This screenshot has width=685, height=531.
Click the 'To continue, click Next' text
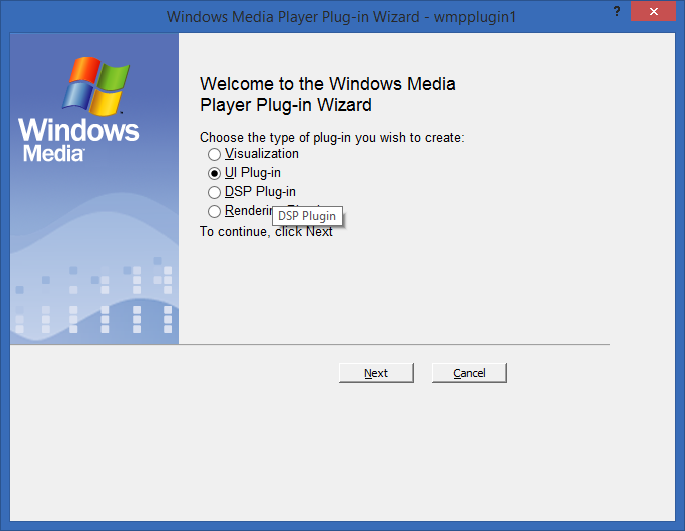[266, 232]
